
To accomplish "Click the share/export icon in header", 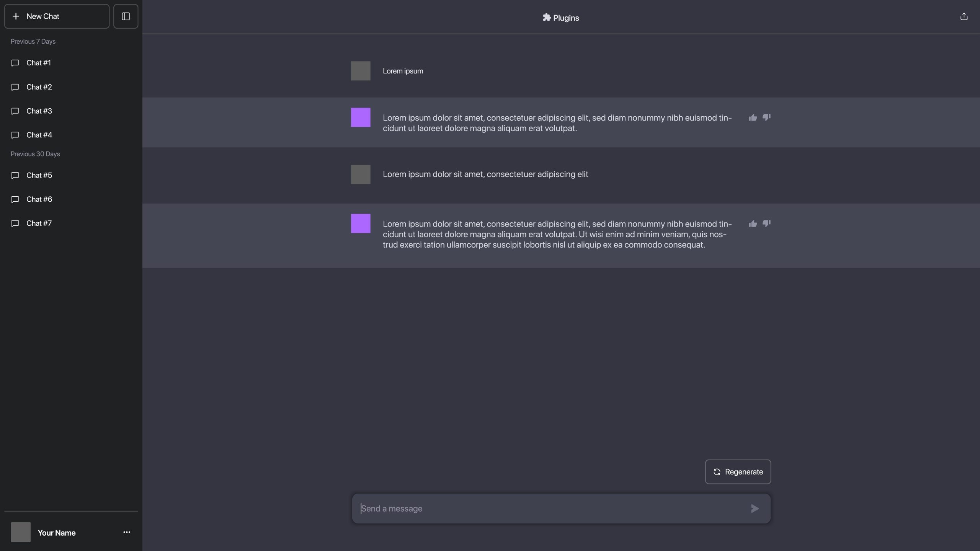I will (x=964, y=16).
